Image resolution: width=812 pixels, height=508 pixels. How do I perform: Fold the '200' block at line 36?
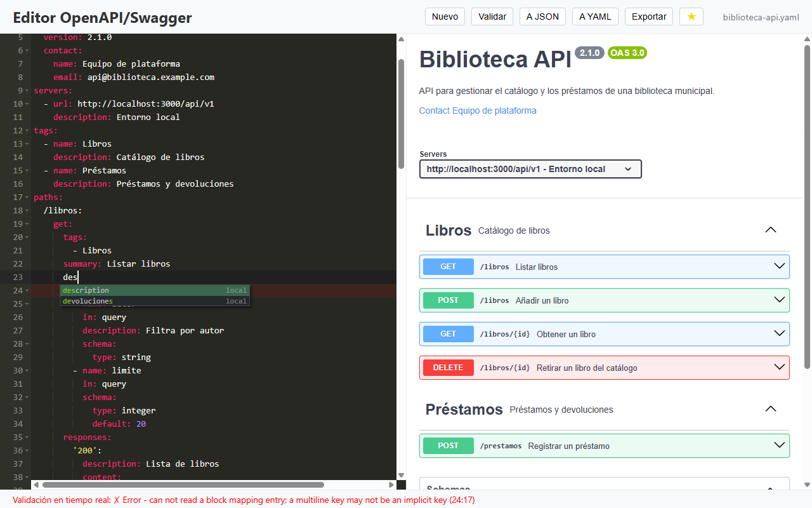click(x=29, y=450)
